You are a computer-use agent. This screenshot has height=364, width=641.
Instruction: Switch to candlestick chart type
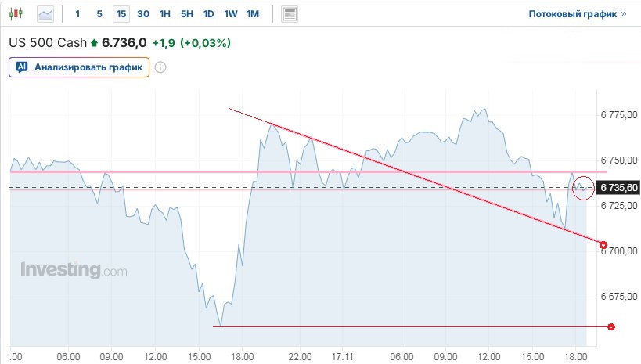[18, 14]
